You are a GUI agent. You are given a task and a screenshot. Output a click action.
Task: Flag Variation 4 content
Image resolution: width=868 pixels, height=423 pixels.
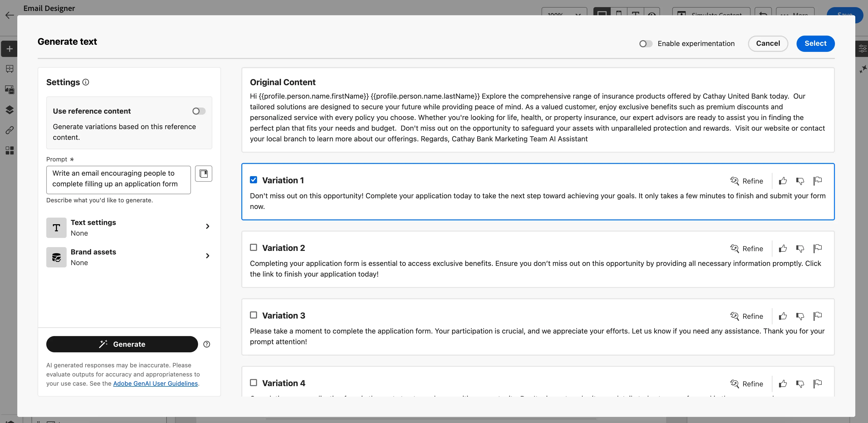817,384
